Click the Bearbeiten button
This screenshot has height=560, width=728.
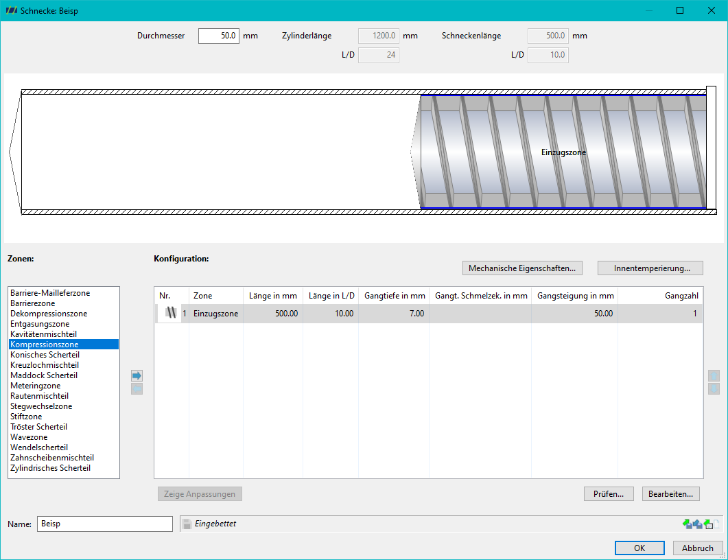point(671,493)
